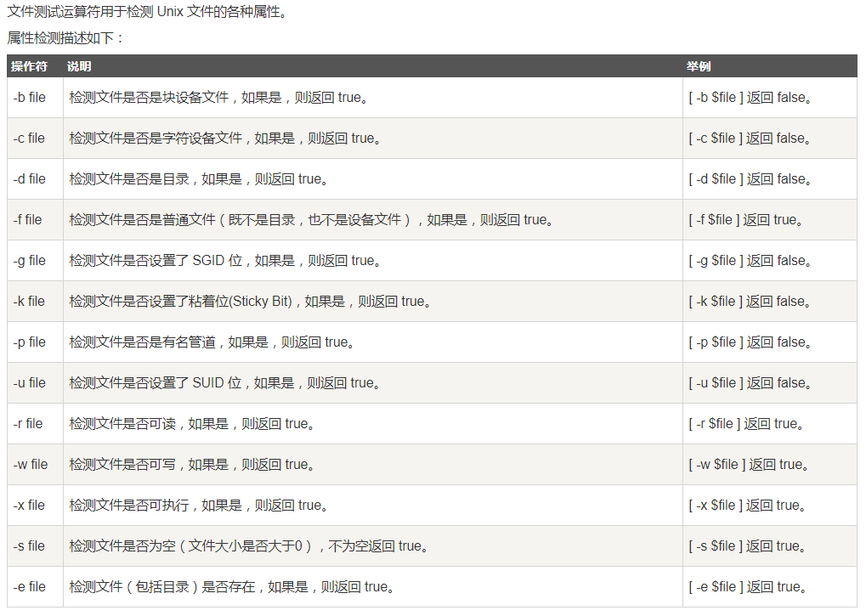
Task: Click the 说明 column header
Action: point(79,66)
